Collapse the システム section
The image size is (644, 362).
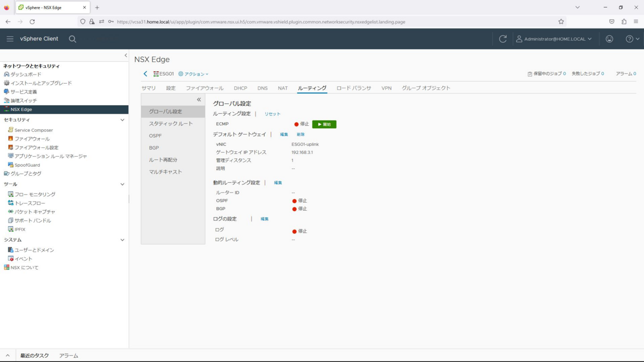click(x=122, y=240)
